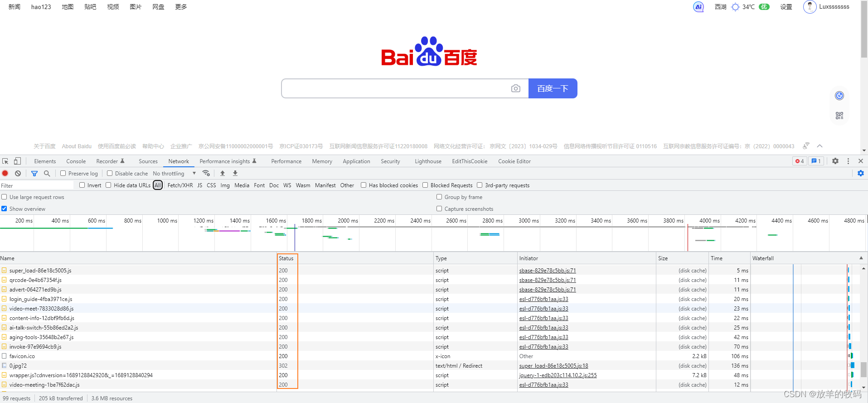Click the weather sun icon
This screenshot has width=868, height=403.
pos(736,7)
